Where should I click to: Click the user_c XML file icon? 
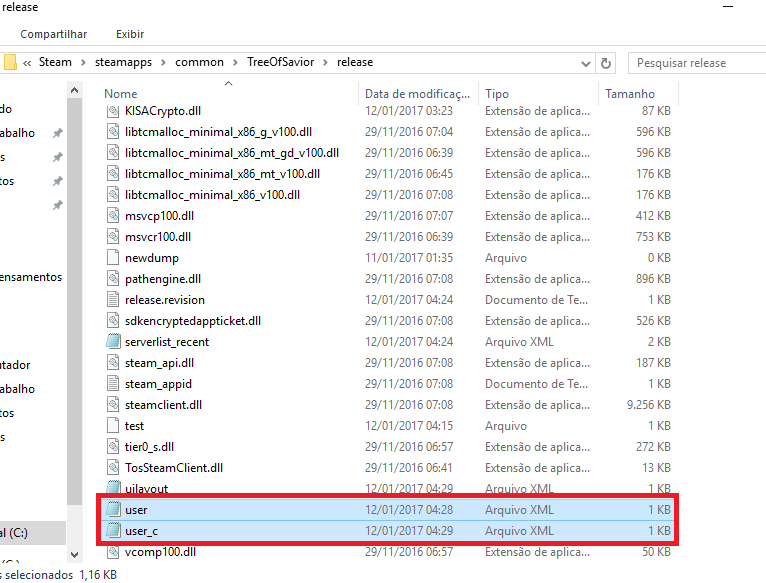[x=114, y=531]
